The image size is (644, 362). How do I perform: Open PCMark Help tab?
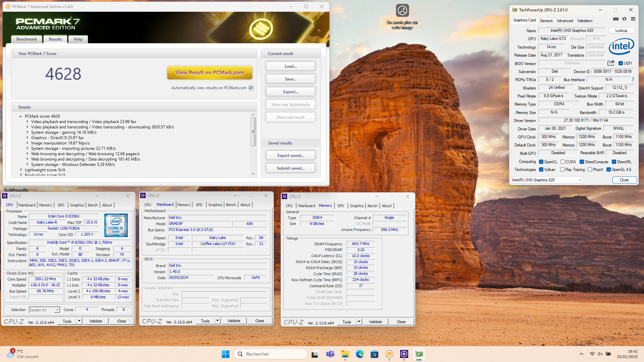pyautogui.click(x=78, y=39)
